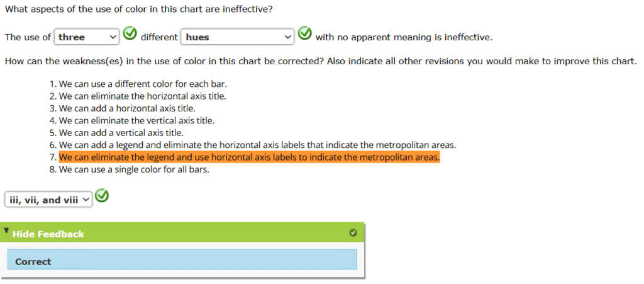
Task: Click the blue 'Correct' feedback box
Action: 182,260
